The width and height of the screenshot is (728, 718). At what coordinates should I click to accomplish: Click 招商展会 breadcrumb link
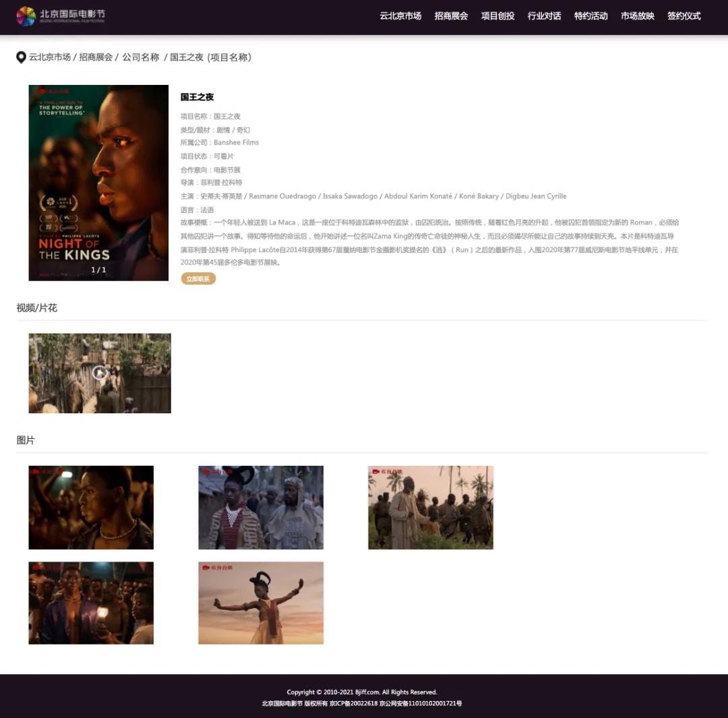96,57
